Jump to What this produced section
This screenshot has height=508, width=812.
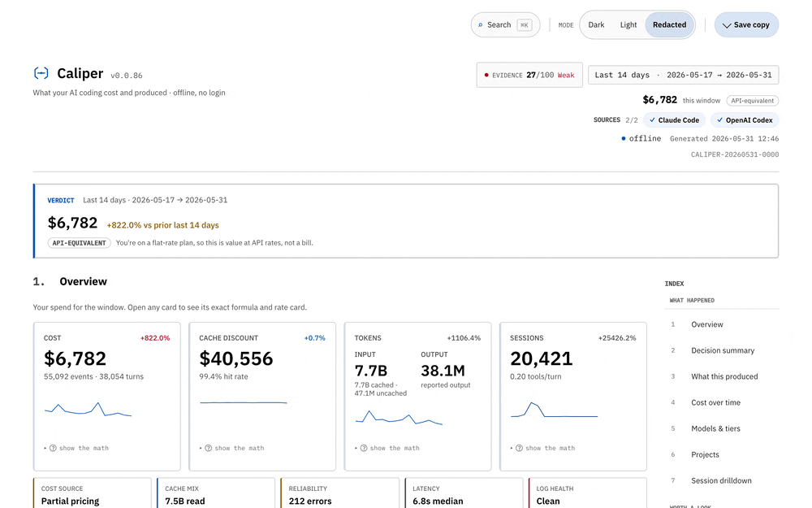[x=724, y=376]
